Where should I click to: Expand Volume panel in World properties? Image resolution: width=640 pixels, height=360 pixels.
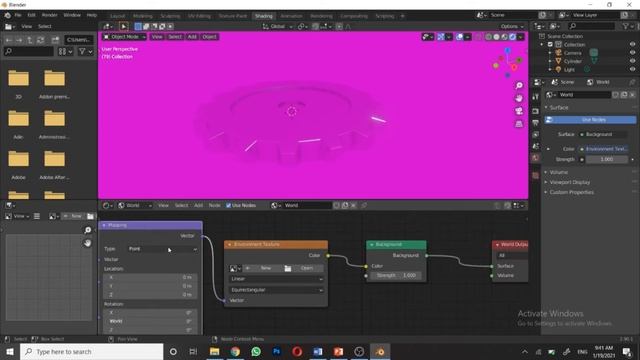coord(558,172)
